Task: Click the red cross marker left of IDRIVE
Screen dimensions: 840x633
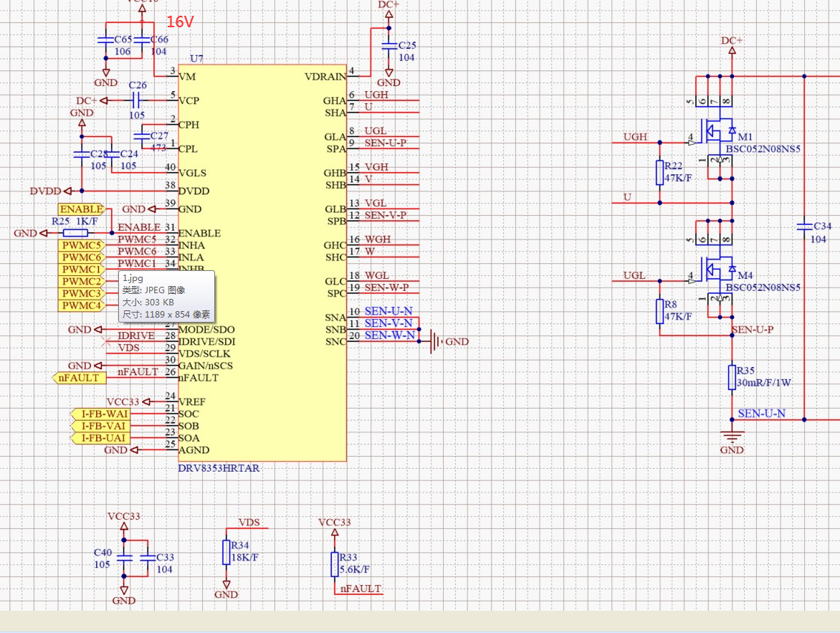Action: pos(106,341)
